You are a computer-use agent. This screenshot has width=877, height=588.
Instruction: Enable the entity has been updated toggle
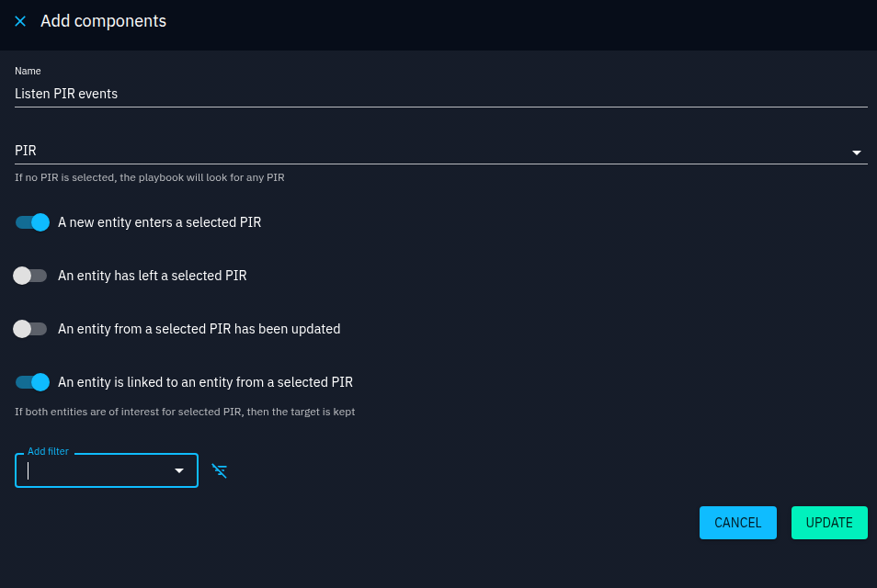click(30, 329)
